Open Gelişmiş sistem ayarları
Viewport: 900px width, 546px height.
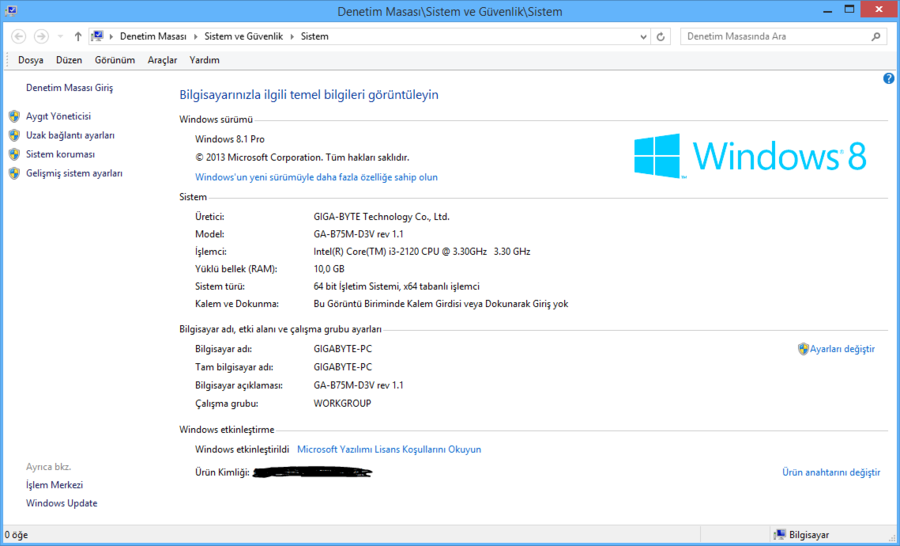coord(74,173)
